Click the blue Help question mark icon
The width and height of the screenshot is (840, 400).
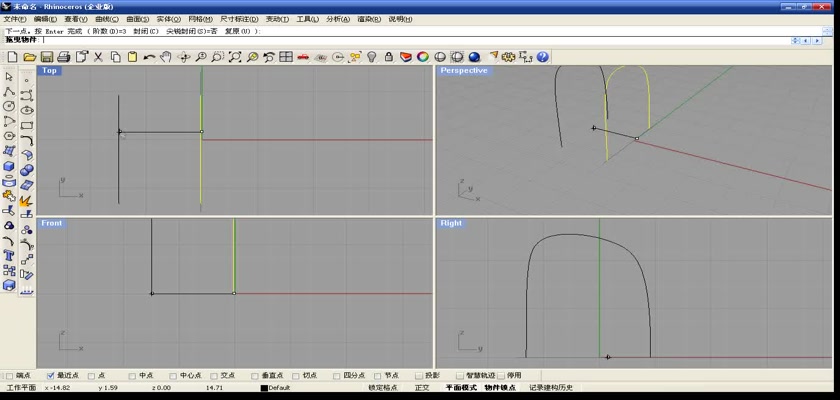coord(543,57)
